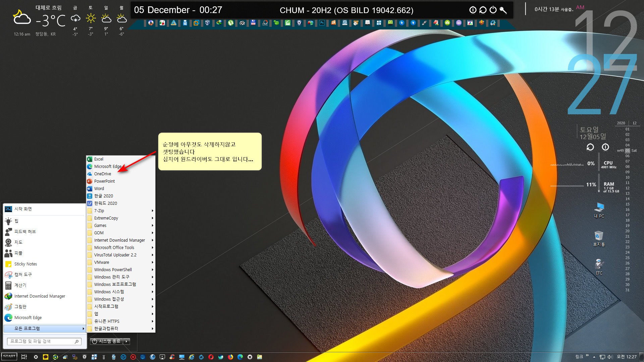Open CCleaner broom icon on the taskbar
The height and width of the screenshot is (362, 644).
[x=172, y=357]
